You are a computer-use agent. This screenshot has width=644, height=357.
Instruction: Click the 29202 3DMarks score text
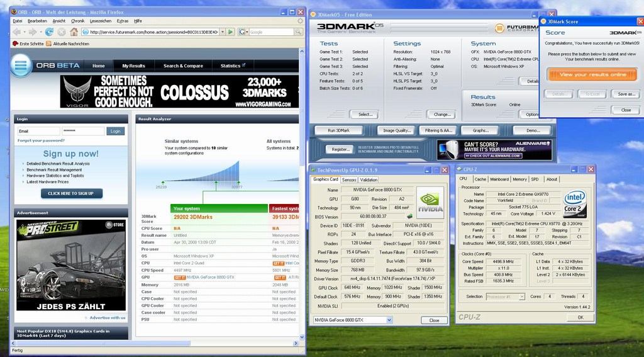point(193,217)
